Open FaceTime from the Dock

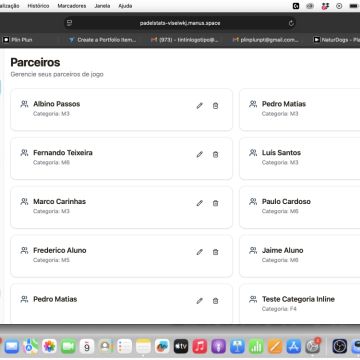[x=68, y=346]
